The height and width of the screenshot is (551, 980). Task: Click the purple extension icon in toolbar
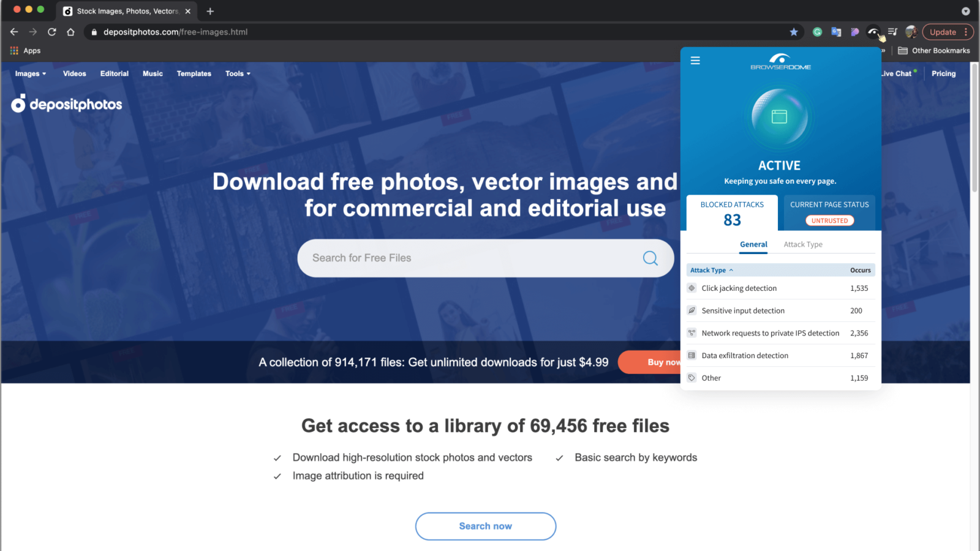click(x=855, y=32)
